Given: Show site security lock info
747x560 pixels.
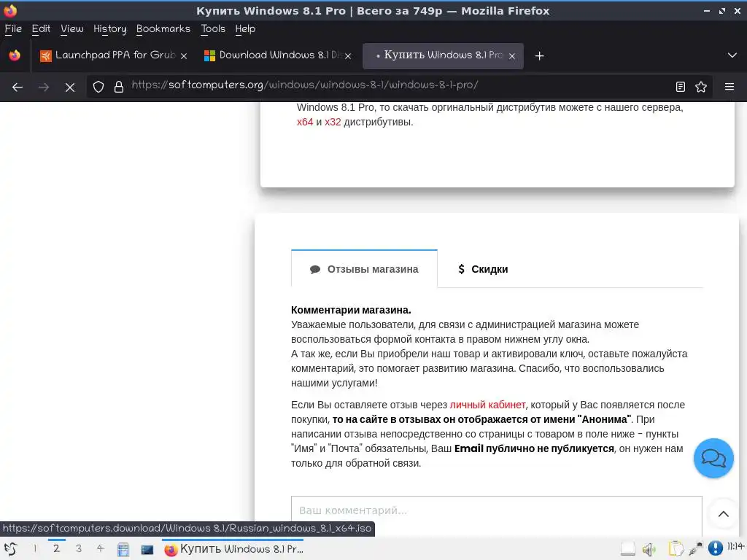Looking at the screenshot, I should click(119, 87).
